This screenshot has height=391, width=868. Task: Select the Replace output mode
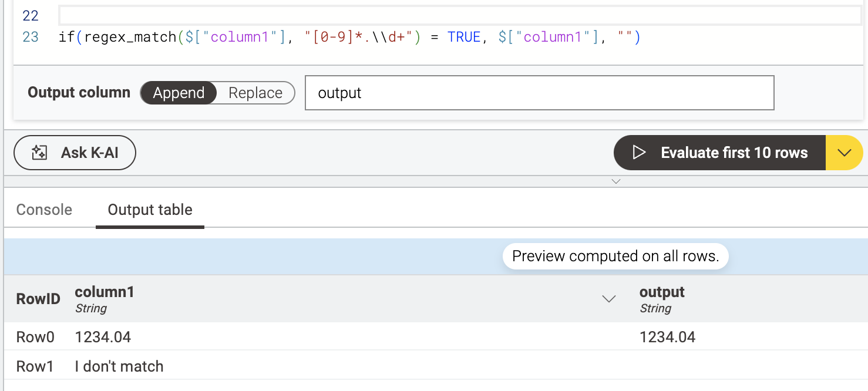point(255,93)
